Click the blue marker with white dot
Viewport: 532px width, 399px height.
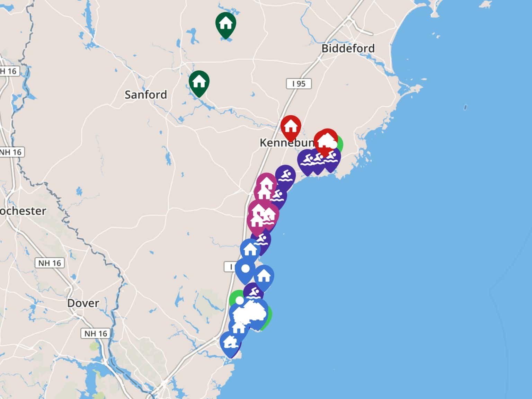click(x=245, y=270)
